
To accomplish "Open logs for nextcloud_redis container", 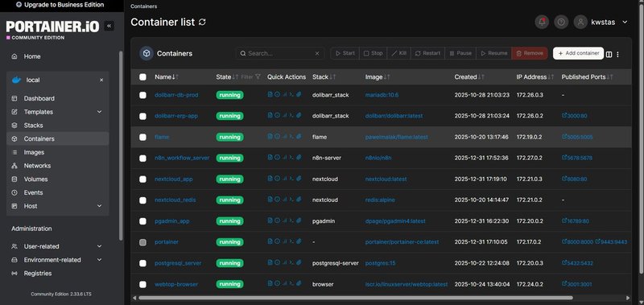I will [x=270, y=199].
